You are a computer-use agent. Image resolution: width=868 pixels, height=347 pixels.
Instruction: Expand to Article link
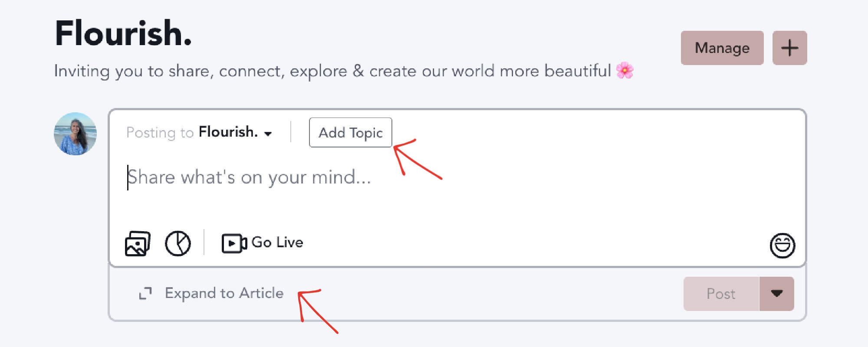pyautogui.click(x=224, y=294)
